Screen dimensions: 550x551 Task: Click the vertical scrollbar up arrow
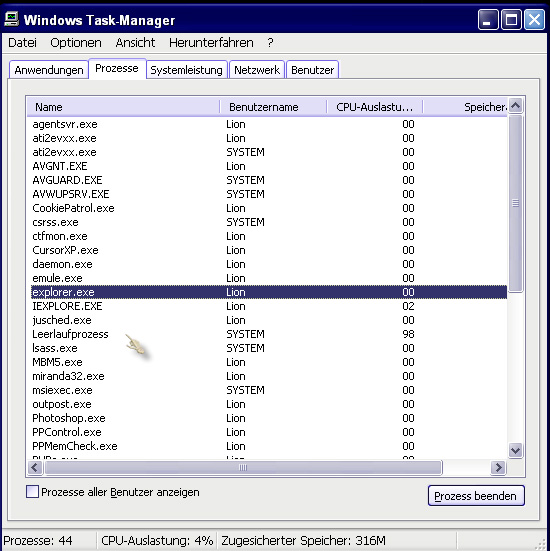coord(516,105)
